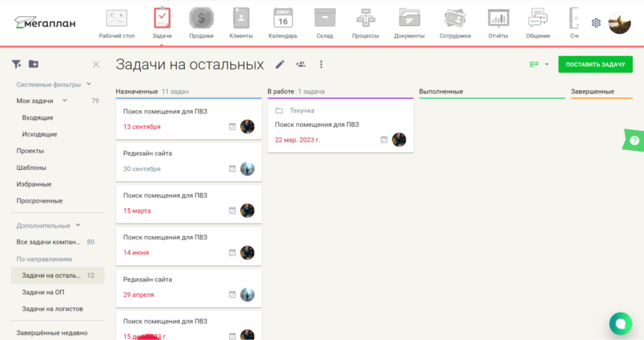Open the Задачи module icon

pyautogui.click(x=162, y=18)
